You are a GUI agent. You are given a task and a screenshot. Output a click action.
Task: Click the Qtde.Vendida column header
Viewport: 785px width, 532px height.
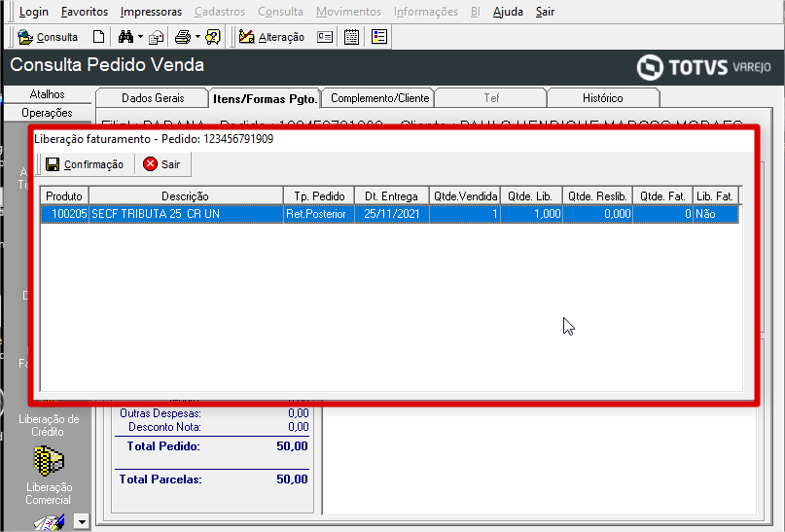[x=465, y=196]
